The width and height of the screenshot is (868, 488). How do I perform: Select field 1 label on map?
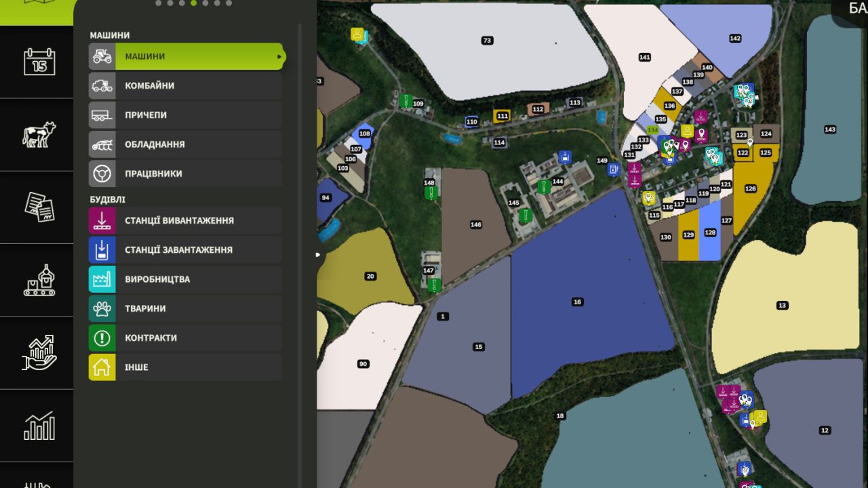click(443, 317)
